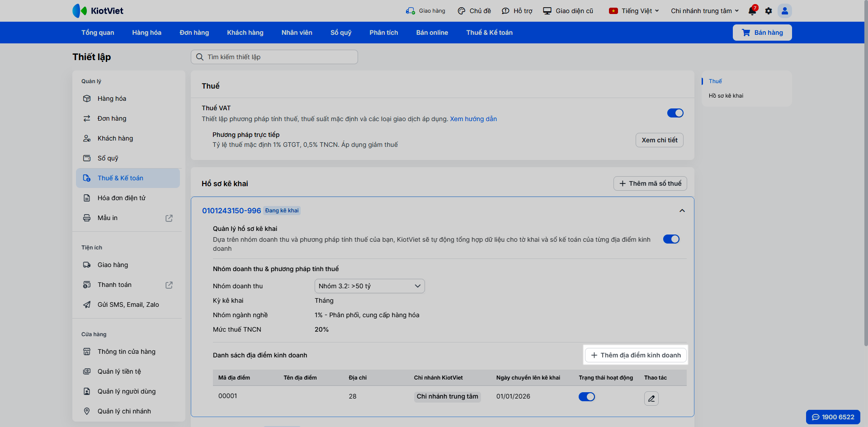Click the Quản lý chi nhánh location pin icon

click(x=87, y=411)
